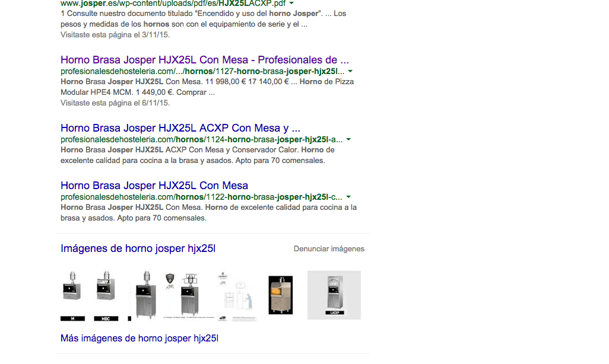The image size is (609, 364).
Task: Click snippet text 'brasa y asados. Apto para 70 comensales.'
Action: (134, 218)
